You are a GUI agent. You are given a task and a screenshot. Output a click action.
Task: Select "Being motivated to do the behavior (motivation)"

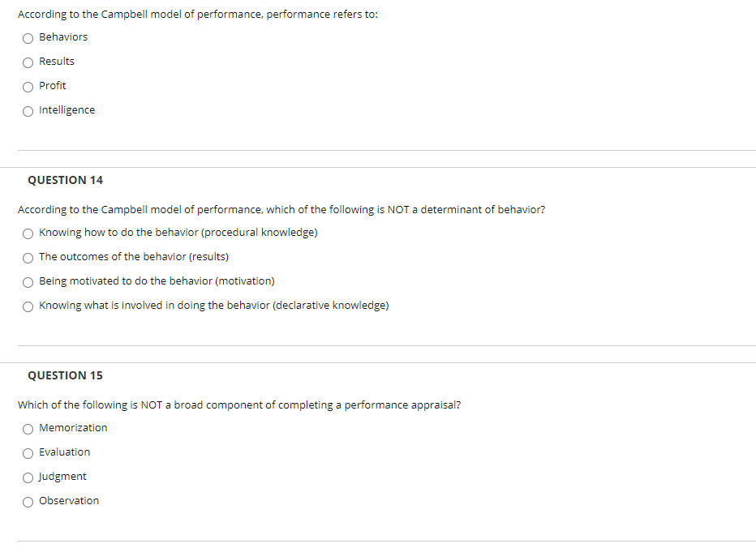[x=28, y=281]
